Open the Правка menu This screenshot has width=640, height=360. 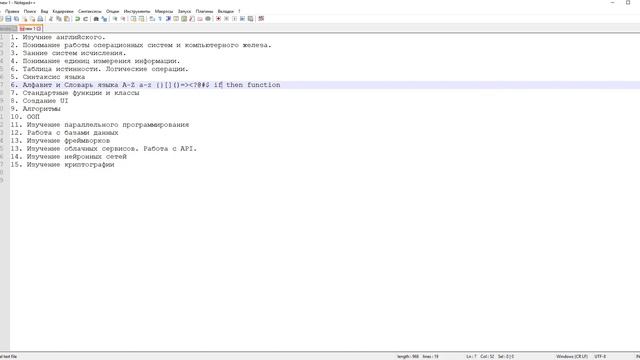tap(12, 11)
